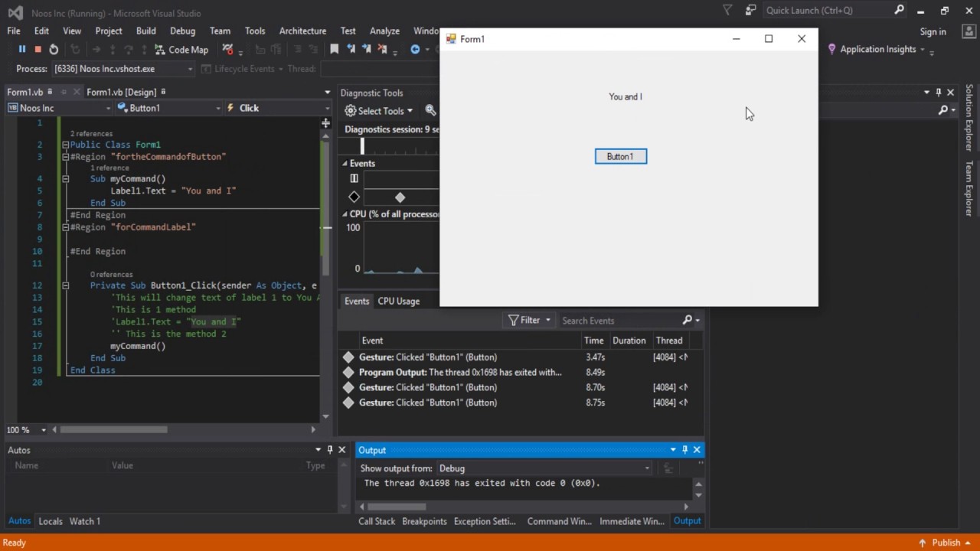Open the Noos Inc project scope dropdown
Viewport: 980px width, 551px height.
click(60, 108)
